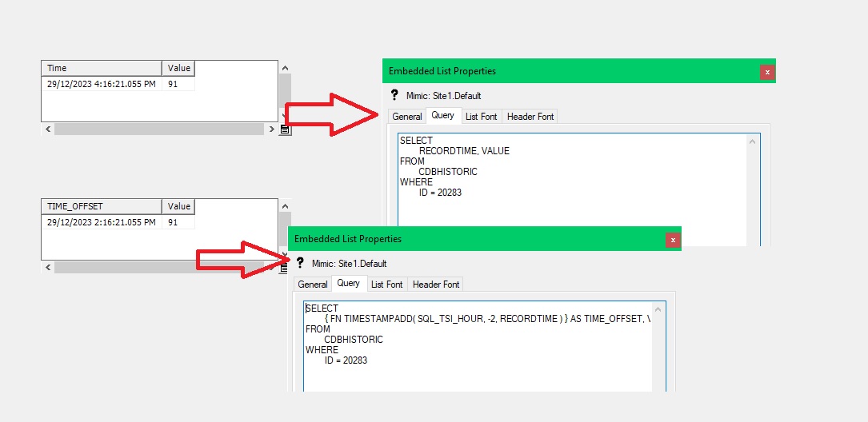Select 29/12/2023 2:16:21.055 PM cell
The width and height of the screenshot is (868, 422).
click(x=102, y=221)
